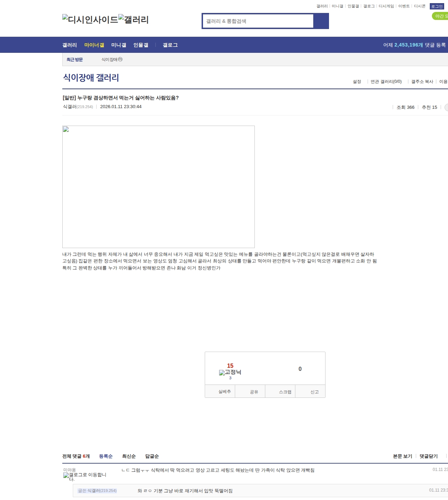This screenshot has width=448, height=500.
Task: Open the 갤러리 logo image link
Action: pyautogui.click(x=133, y=20)
